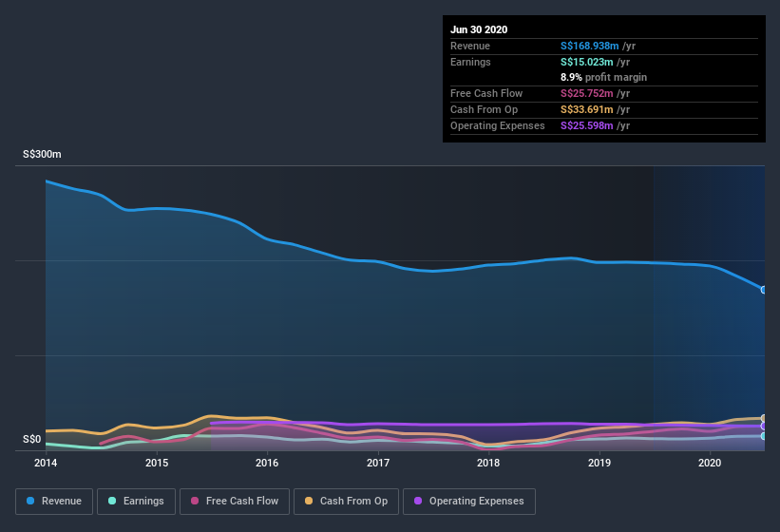Screen dimensions: 780x532
Task: Click the Free Cash Flow tooltip label
Action: (x=486, y=93)
